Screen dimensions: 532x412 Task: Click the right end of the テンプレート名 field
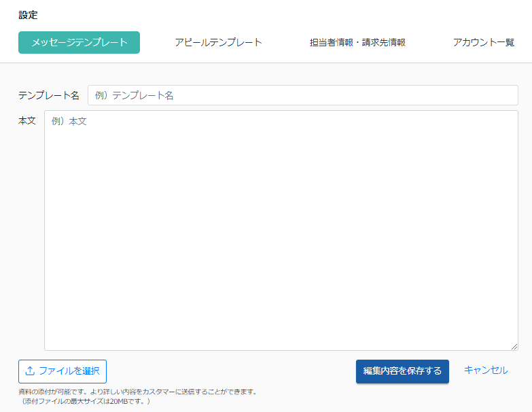point(503,95)
